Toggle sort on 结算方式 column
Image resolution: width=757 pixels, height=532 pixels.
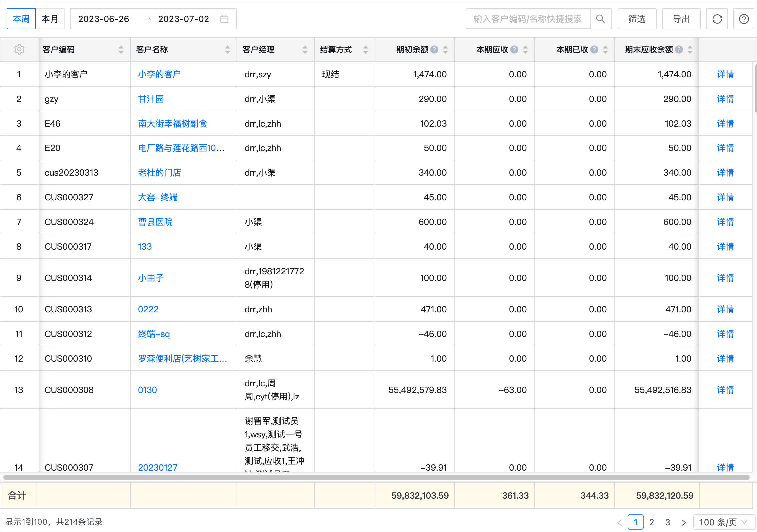366,49
